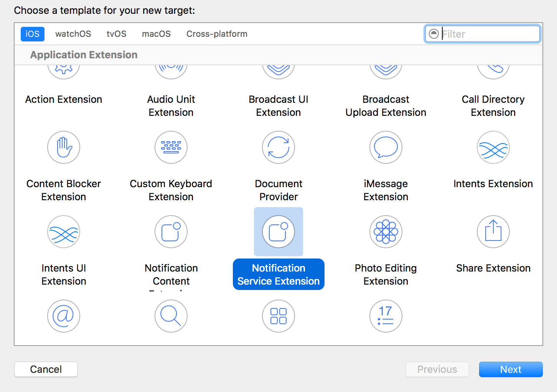Click the Content Blocker Extension label
This screenshot has width=557, height=392.
64,190
